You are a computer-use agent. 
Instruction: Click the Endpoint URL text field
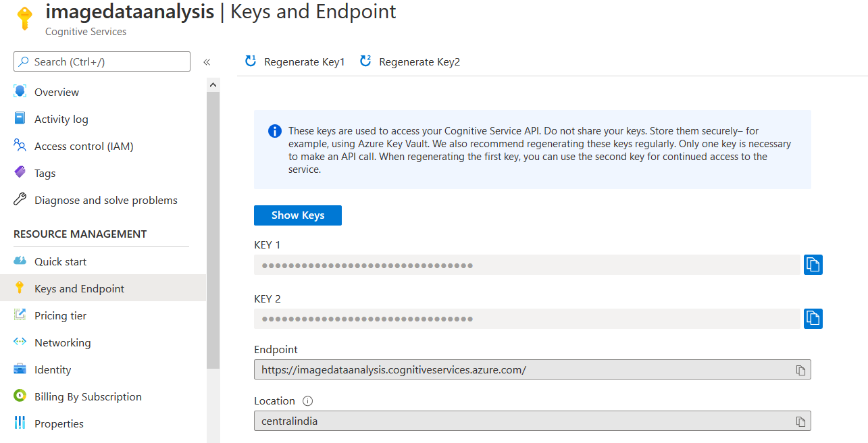tap(520, 370)
